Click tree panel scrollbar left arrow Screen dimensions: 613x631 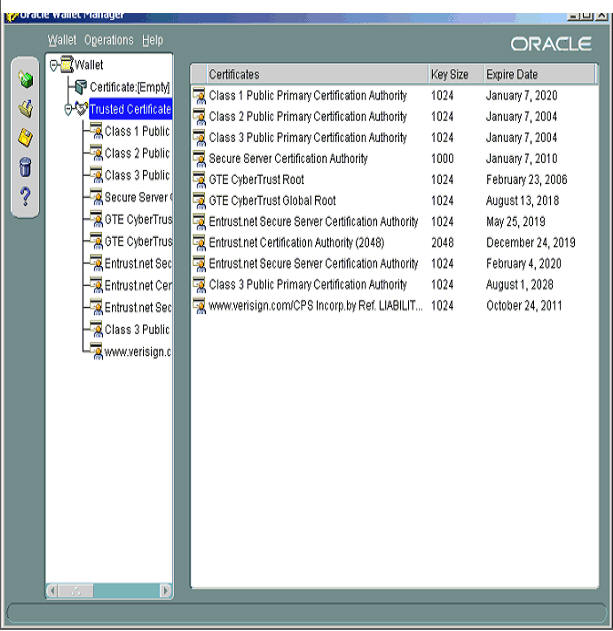[x=52, y=591]
